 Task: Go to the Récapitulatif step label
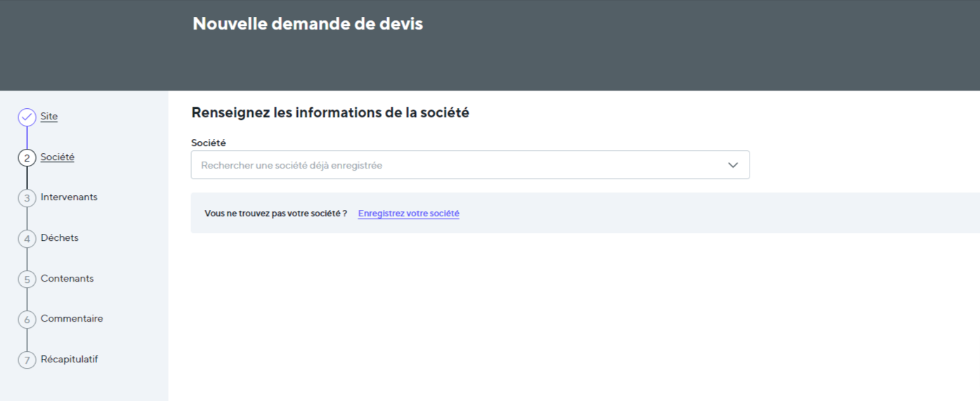tap(69, 360)
